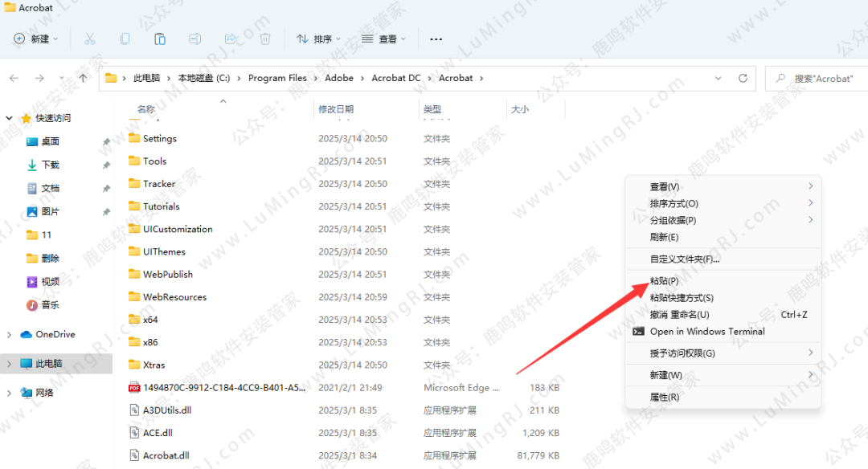Viewport: 868px width, 469px height.
Task: Refresh the folder using address bar icon
Action: point(743,78)
